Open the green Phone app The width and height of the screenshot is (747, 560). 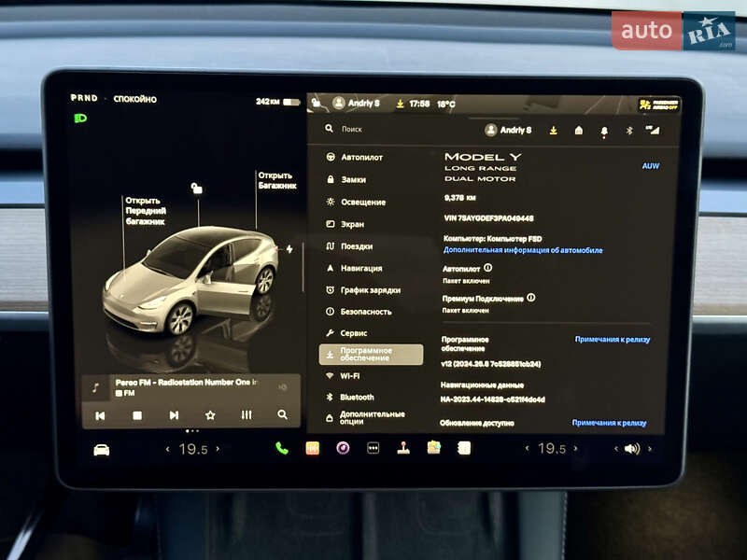(x=282, y=448)
